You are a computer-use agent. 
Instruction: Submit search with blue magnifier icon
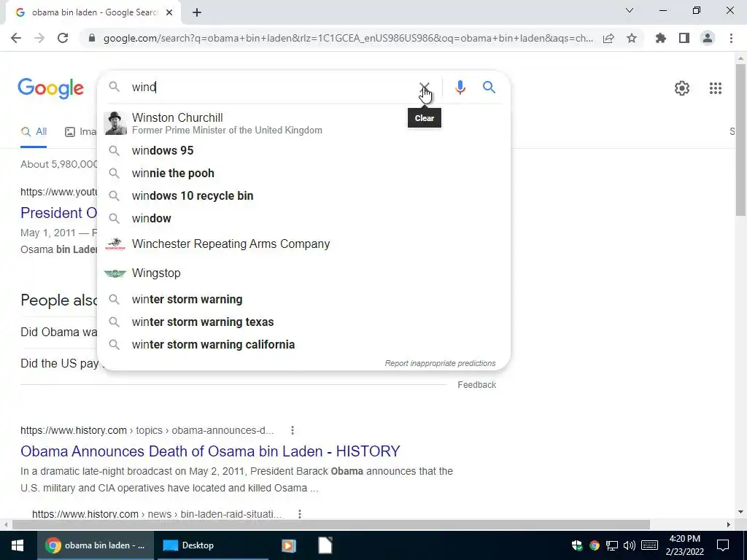489,87
